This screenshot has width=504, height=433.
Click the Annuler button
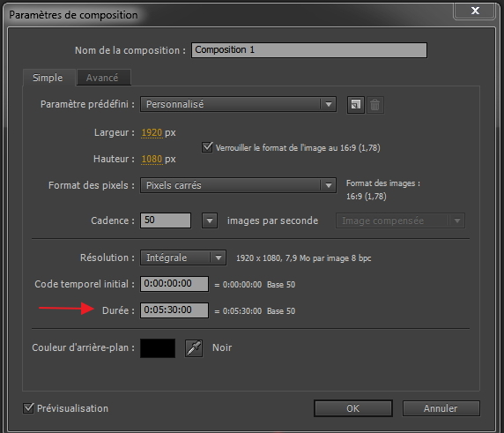tap(441, 408)
